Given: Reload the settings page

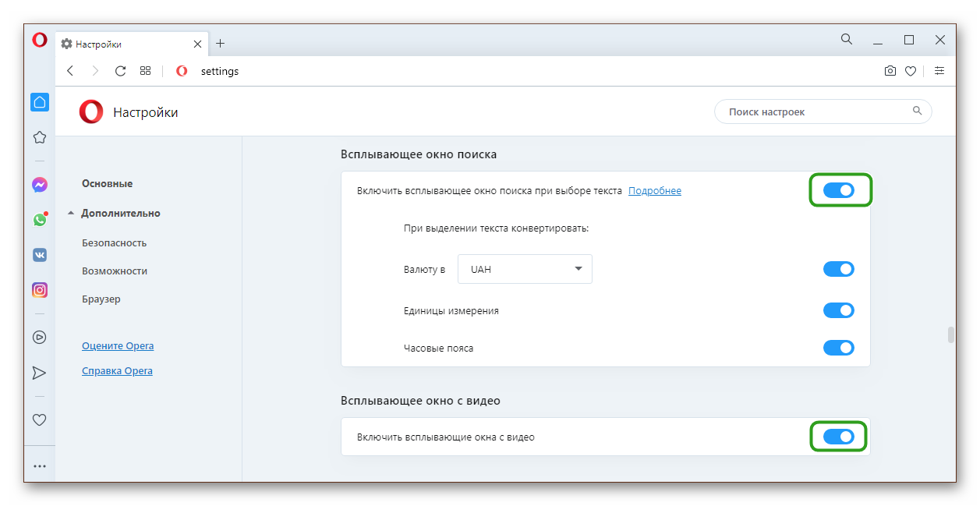Looking at the screenshot, I should pos(120,71).
